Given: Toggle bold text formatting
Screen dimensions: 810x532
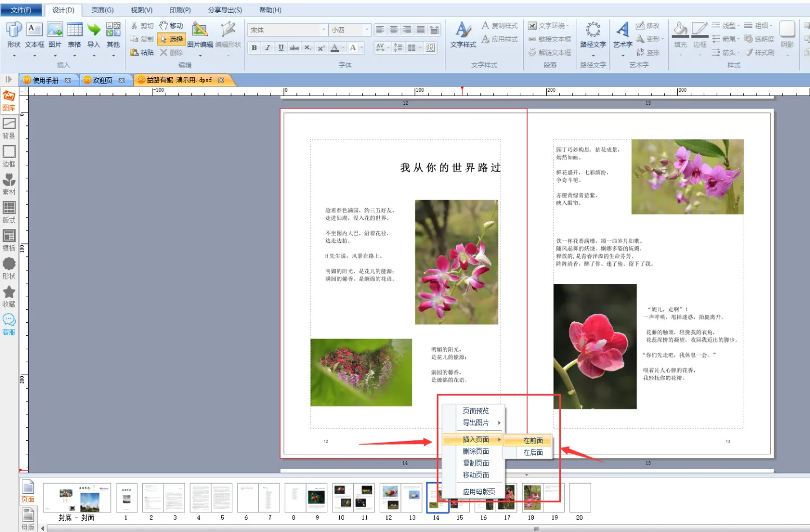Looking at the screenshot, I should pos(254,48).
